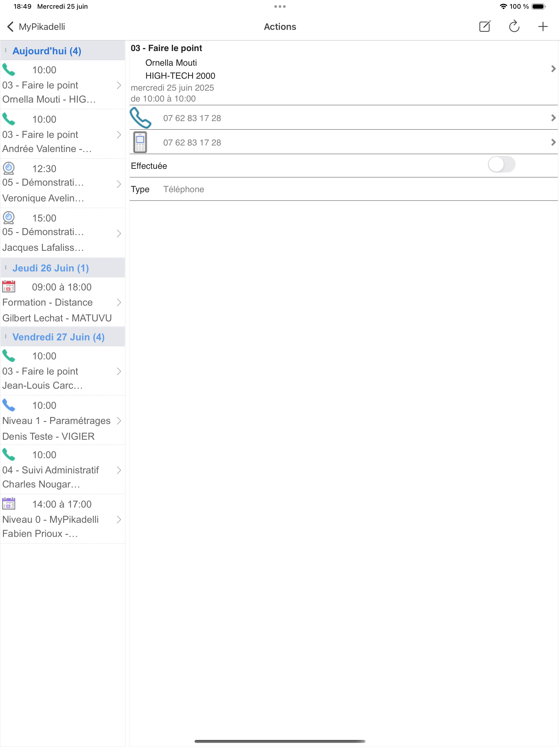Tap the edit (compose) icon

coord(485,26)
